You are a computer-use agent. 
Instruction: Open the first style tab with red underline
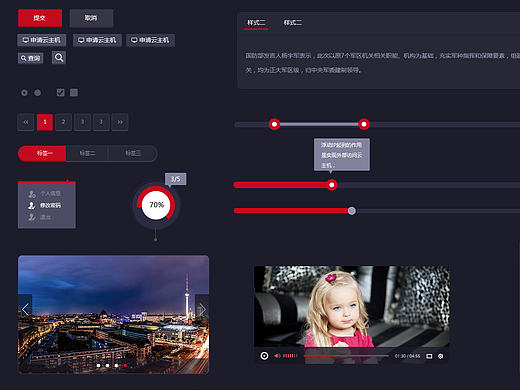(x=256, y=23)
